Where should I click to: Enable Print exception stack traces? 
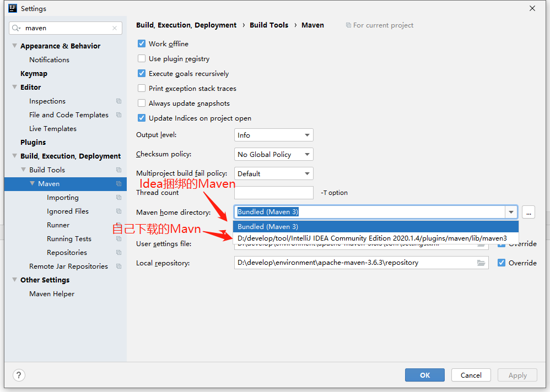coord(142,88)
